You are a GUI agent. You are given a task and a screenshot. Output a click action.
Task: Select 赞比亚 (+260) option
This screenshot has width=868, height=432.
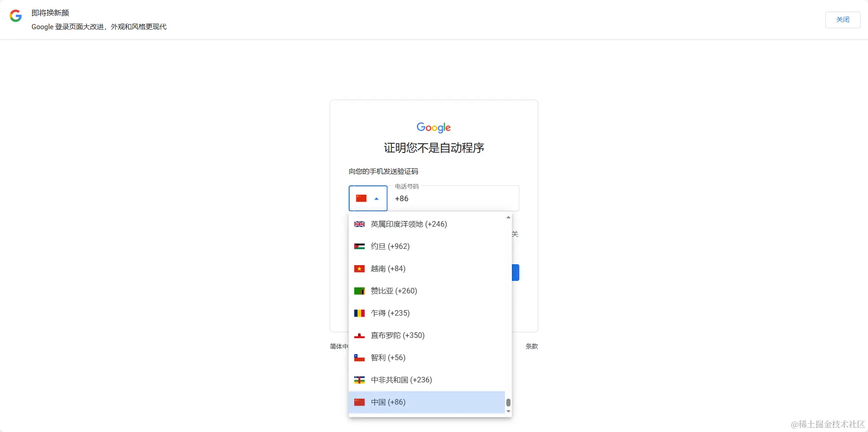427,291
